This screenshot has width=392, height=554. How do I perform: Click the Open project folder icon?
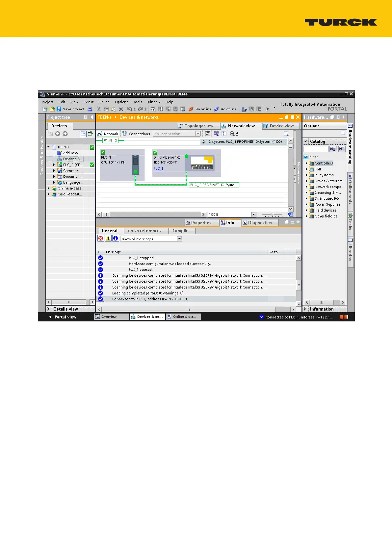pos(52,109)
